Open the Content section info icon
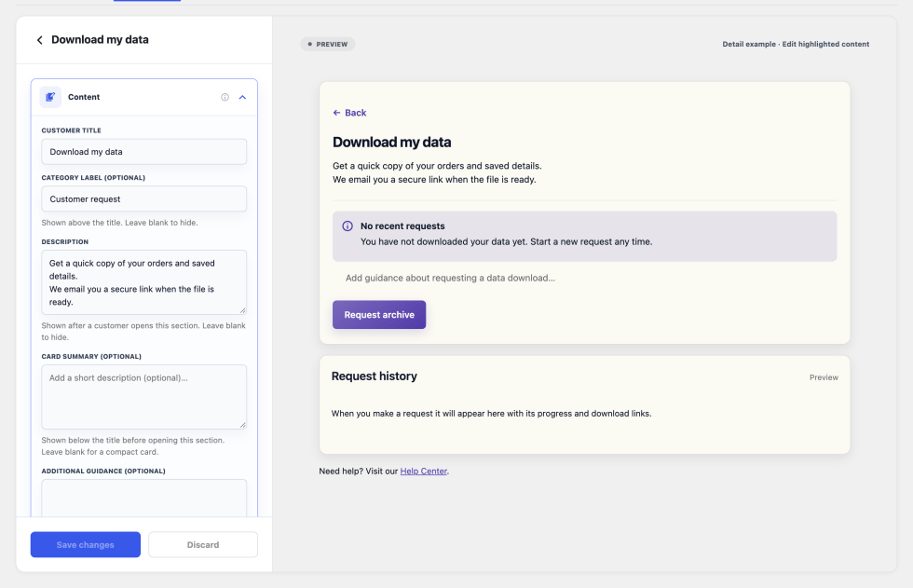913x588 pixels. point(225,97)
